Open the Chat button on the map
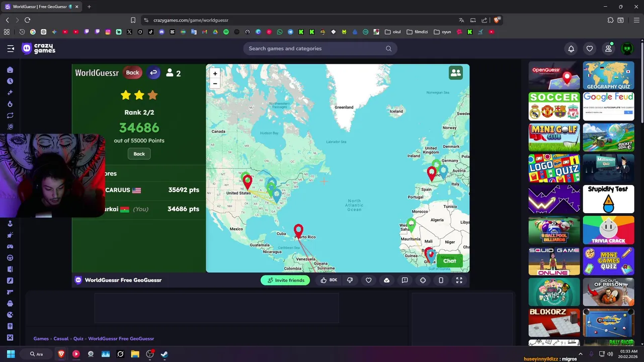Image resolution: width=644 pixels, height=362 pixels. tap(449, 260)
